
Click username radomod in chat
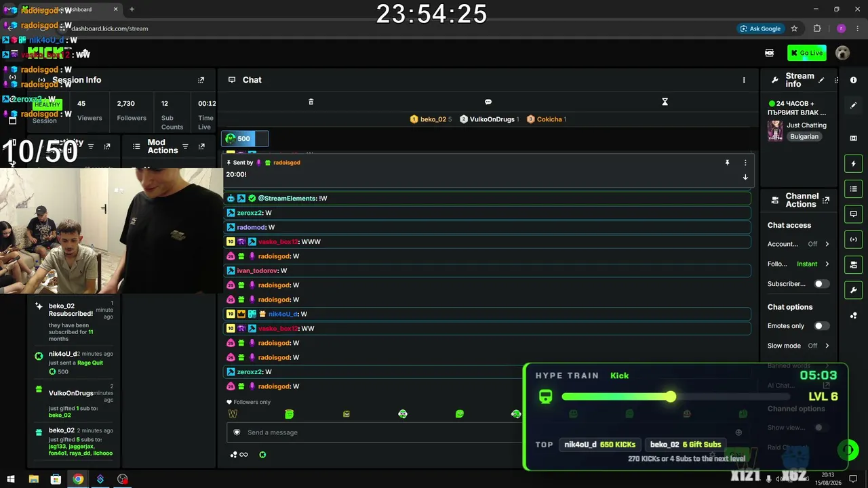(251, 228)
